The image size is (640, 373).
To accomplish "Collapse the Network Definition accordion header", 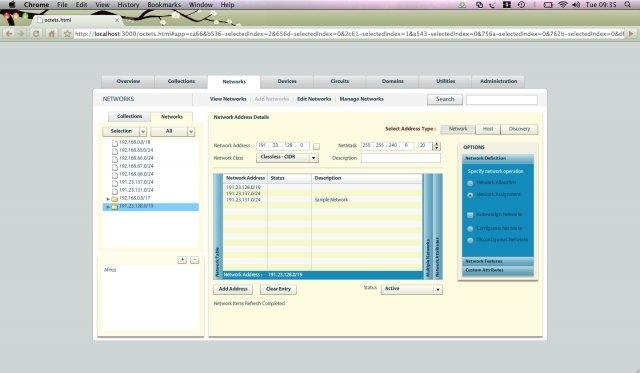I will point(498,158).
